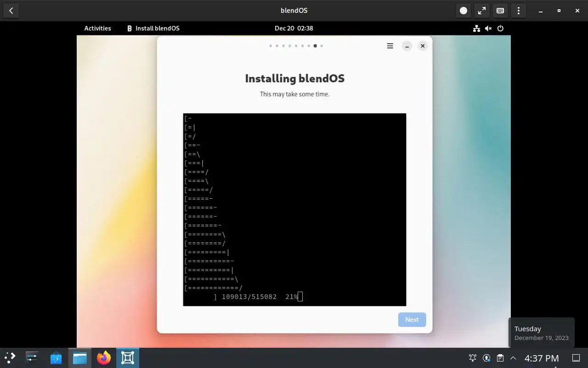Open the application launcher in taskbar
This screenshot has height=368, width=588.
point(10,357)
